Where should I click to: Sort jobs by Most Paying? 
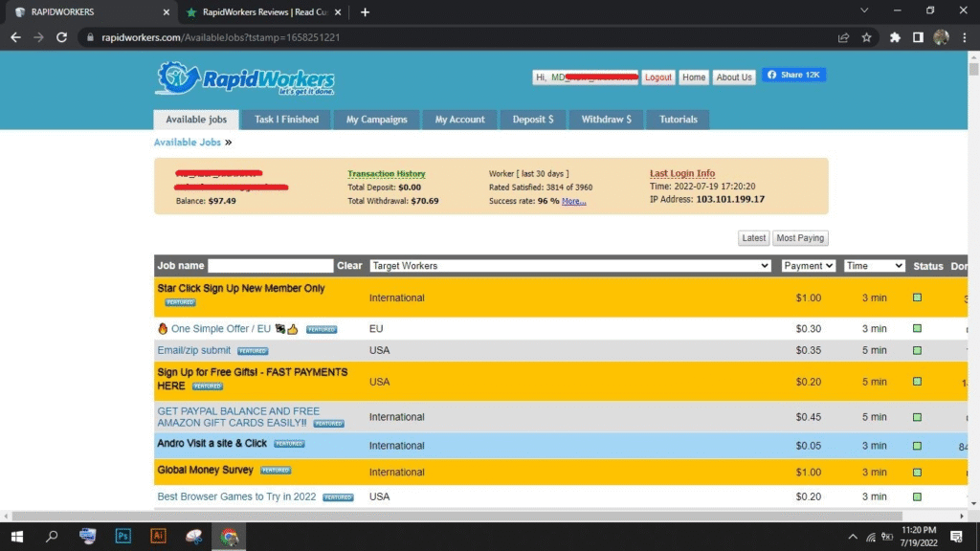coord(800,238)
